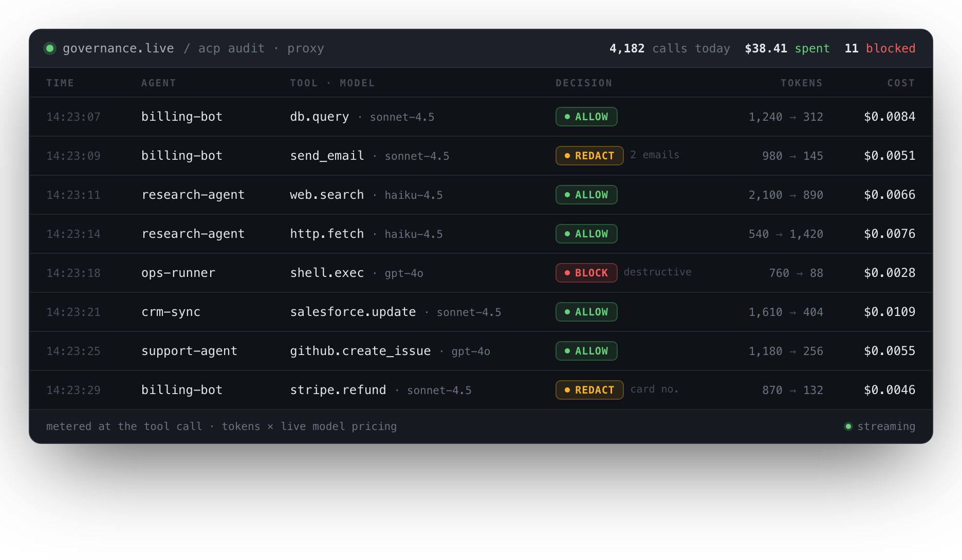Click the token count '760 → 88'
This screenshot has width=962, height=560.
tap(796, 273)
